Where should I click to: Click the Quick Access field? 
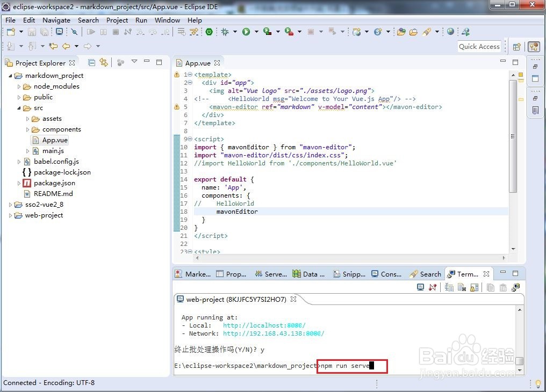479,47
